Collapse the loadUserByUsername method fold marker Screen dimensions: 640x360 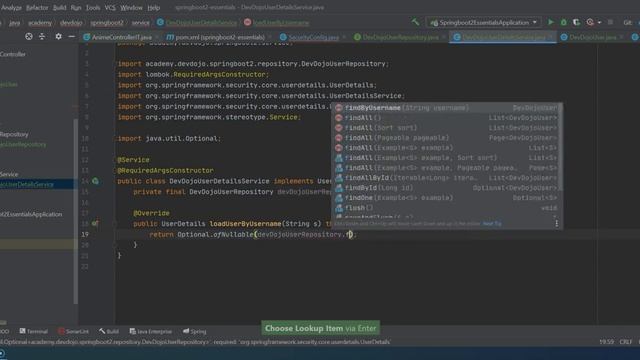[116, 224]
